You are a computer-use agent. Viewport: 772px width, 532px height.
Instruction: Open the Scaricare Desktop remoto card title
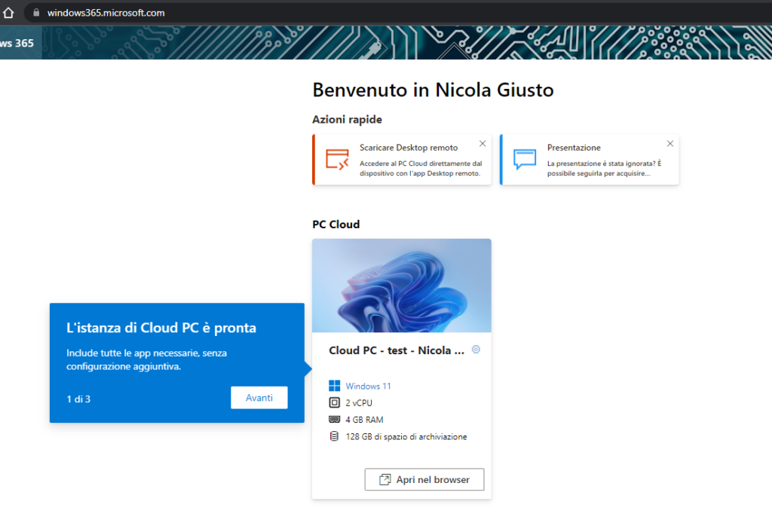tap(409, 148)
